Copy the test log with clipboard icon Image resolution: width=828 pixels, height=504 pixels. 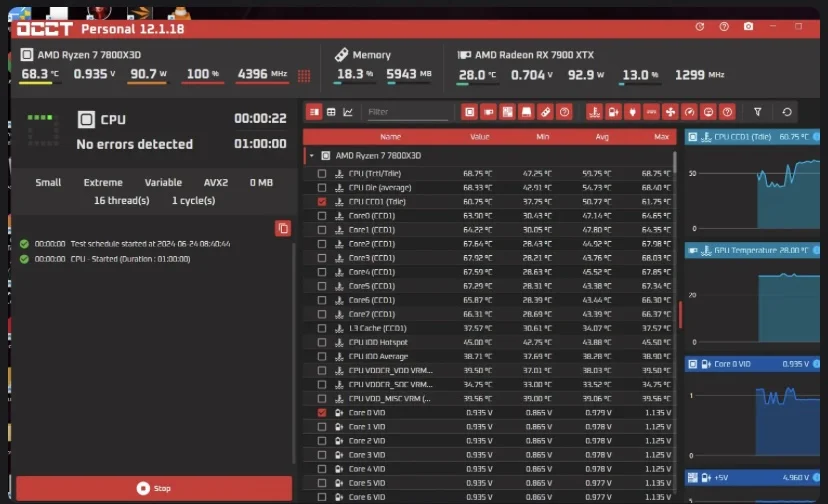(283, 228)
